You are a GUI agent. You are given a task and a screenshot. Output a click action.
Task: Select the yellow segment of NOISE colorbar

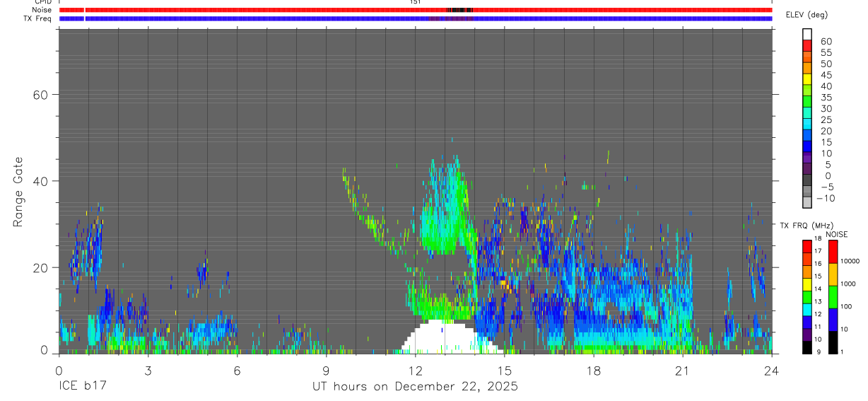click(833, 274)
